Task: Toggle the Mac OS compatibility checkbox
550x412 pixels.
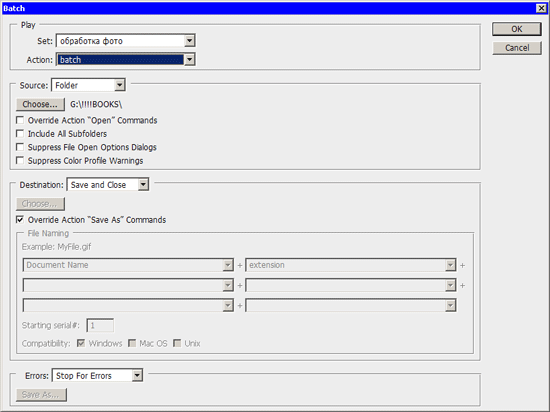Action: [x=132, y=343]
